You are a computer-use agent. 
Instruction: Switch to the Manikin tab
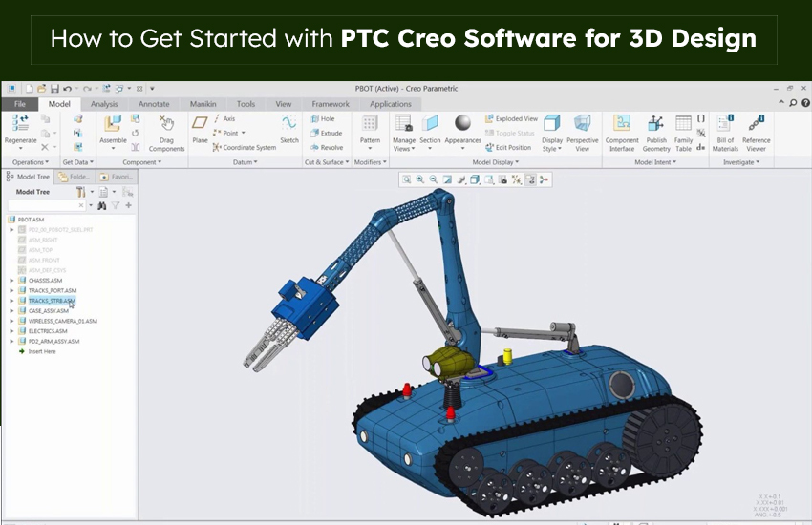[x=203, y=104]
